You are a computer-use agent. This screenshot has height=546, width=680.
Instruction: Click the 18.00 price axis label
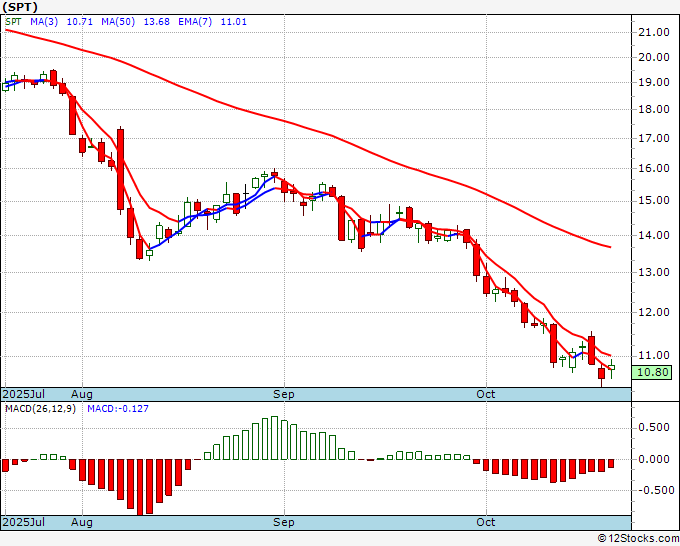(x=654, y=109)
